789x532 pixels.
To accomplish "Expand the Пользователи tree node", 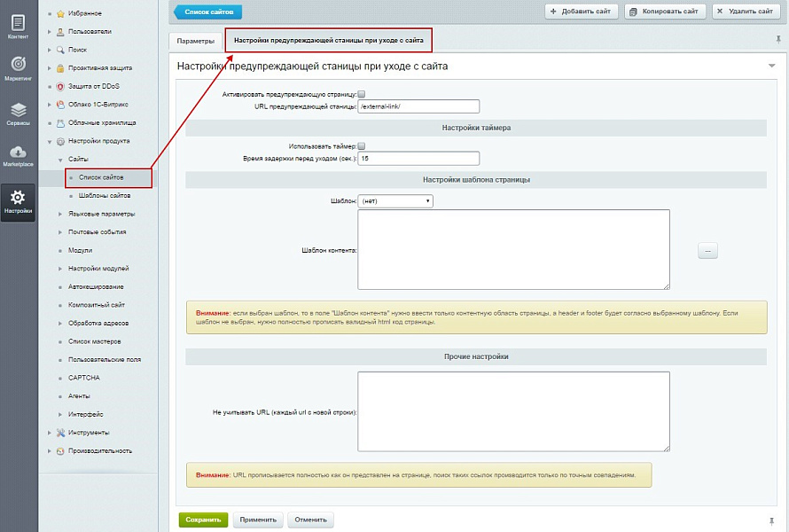I will pyautogui.click(x=50, y=32).
